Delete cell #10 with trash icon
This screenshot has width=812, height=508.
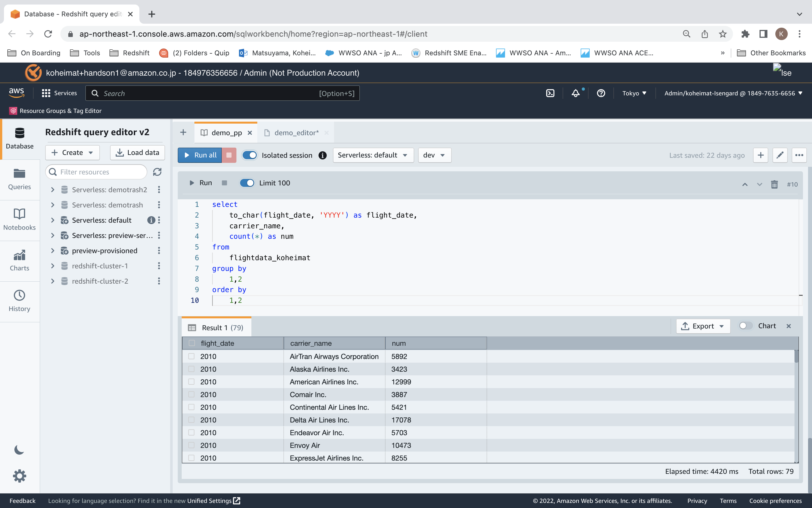[x=774, y=184]
